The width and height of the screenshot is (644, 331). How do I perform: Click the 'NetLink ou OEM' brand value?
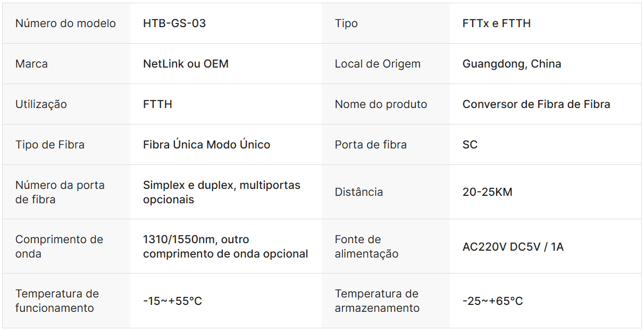(x=186, y=64)
